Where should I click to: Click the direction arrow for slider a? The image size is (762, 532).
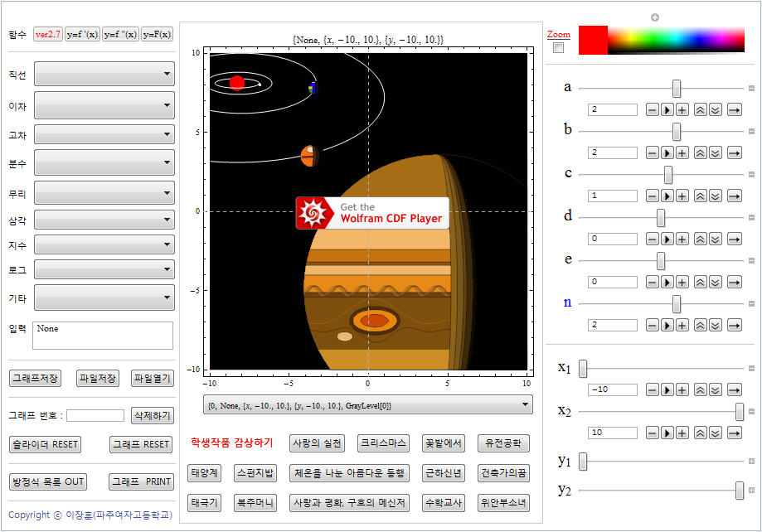tap(735, 110)
